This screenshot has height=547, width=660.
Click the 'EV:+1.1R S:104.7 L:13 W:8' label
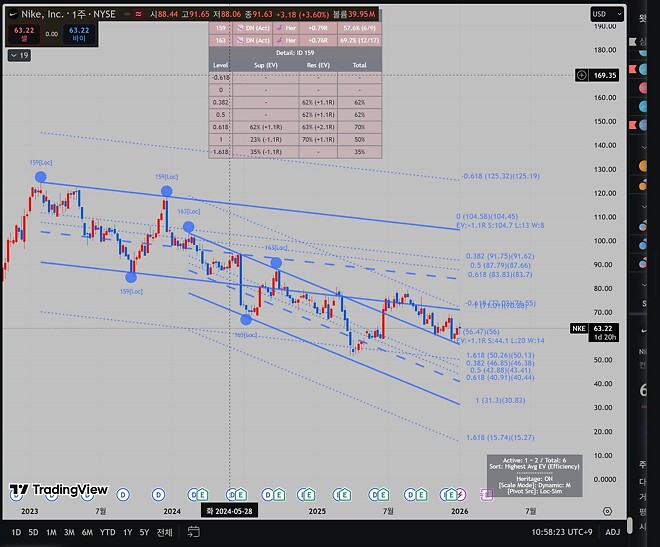(x=500, y=226)
